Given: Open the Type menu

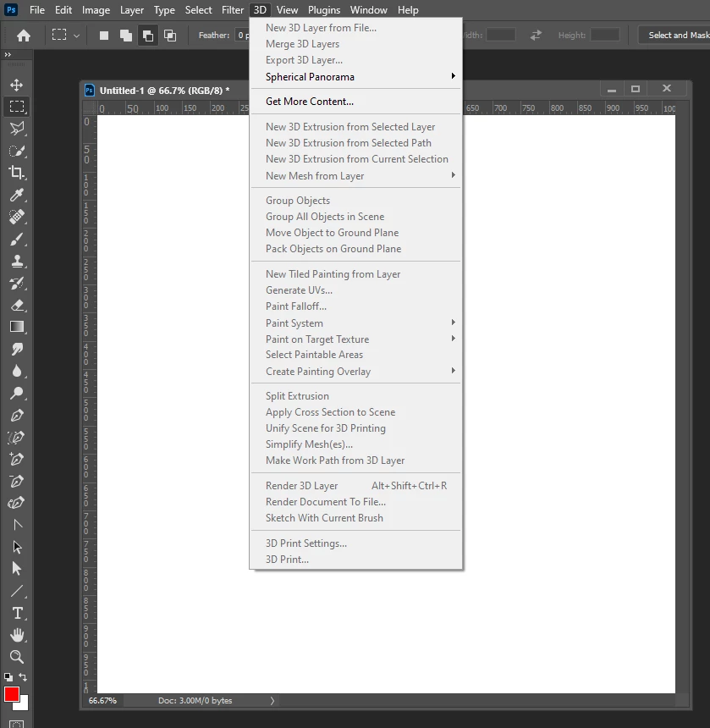Looking at the screenshot, I should [x=164, y=10].
